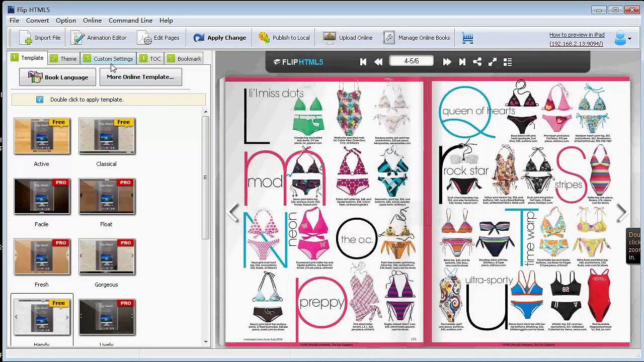This screenshot has width=644, height=362.
Task: Switch to the Template tab
Action: point(28,58)
